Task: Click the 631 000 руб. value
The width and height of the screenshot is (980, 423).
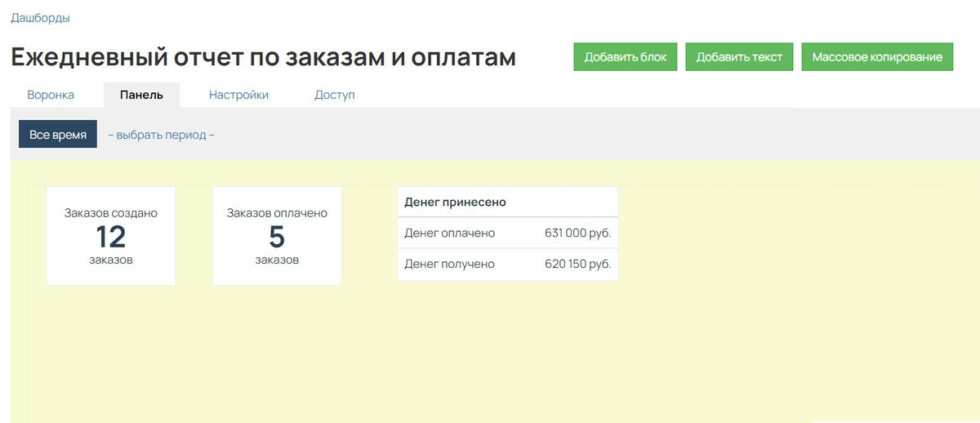Action: pyautogui.click(x=577, y=234)
